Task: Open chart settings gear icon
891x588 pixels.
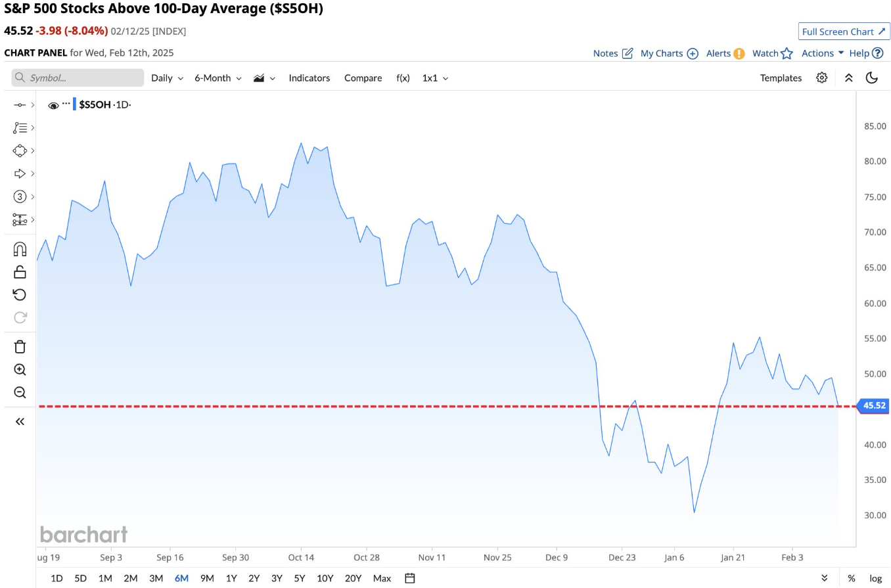Action: click(821, 78)
